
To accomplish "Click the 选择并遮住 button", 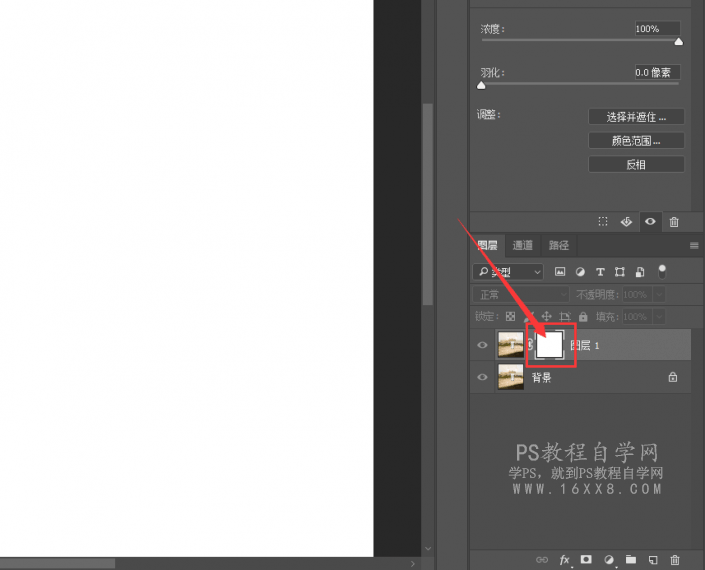I will [x=636, y=117].
